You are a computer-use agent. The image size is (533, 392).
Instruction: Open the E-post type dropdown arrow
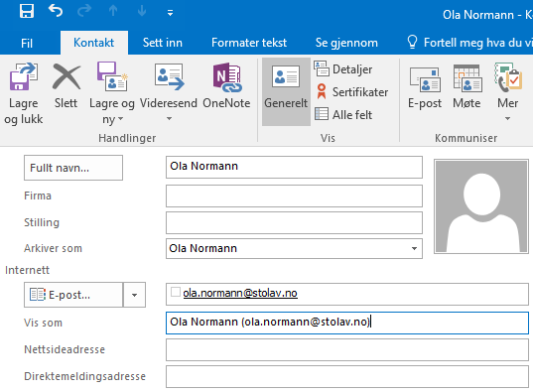click(x=134, y=295)
